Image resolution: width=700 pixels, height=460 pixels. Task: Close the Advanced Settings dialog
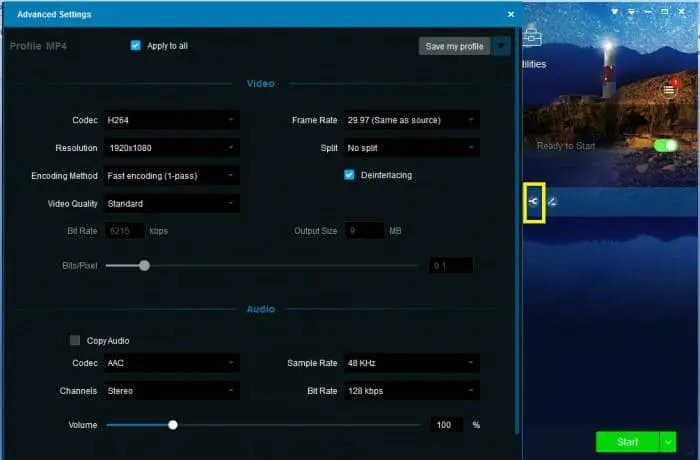click(x=511, y=14)
